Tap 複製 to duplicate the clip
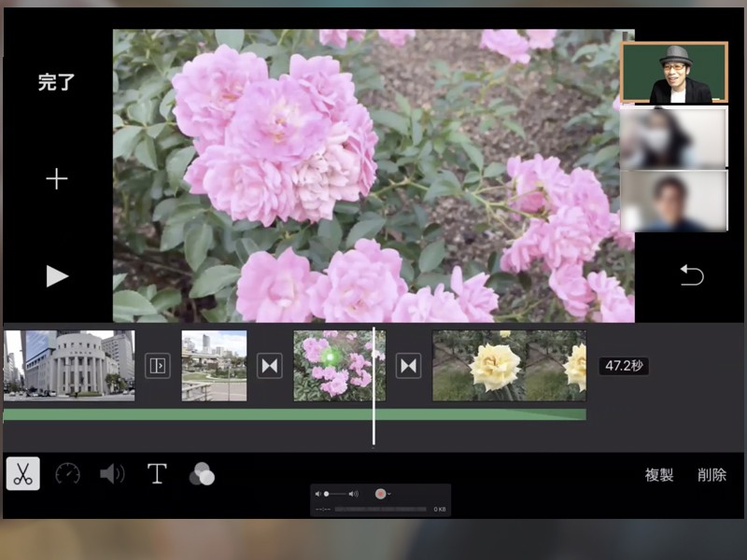Viewport: 747px width, 560px height. 658,475
